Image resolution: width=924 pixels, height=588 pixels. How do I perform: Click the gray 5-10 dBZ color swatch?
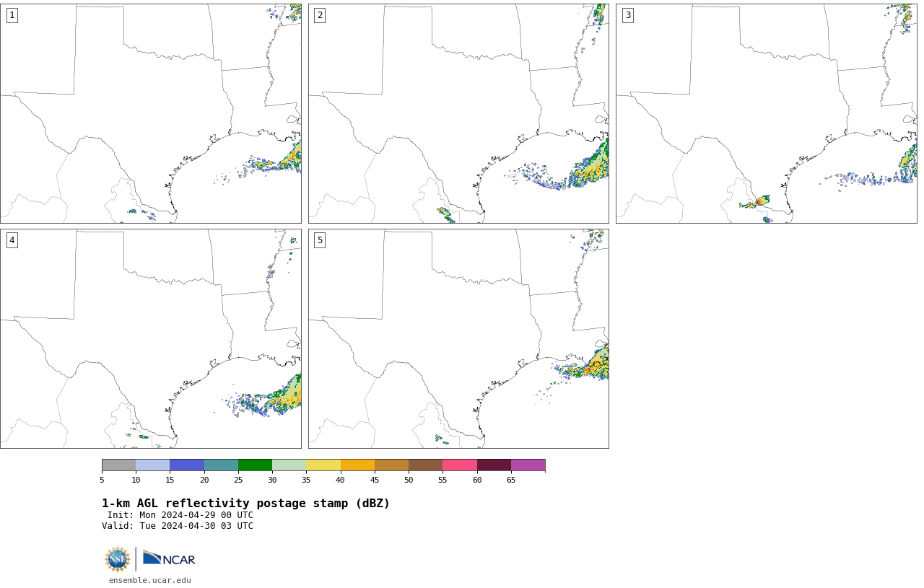click(118, 465)
